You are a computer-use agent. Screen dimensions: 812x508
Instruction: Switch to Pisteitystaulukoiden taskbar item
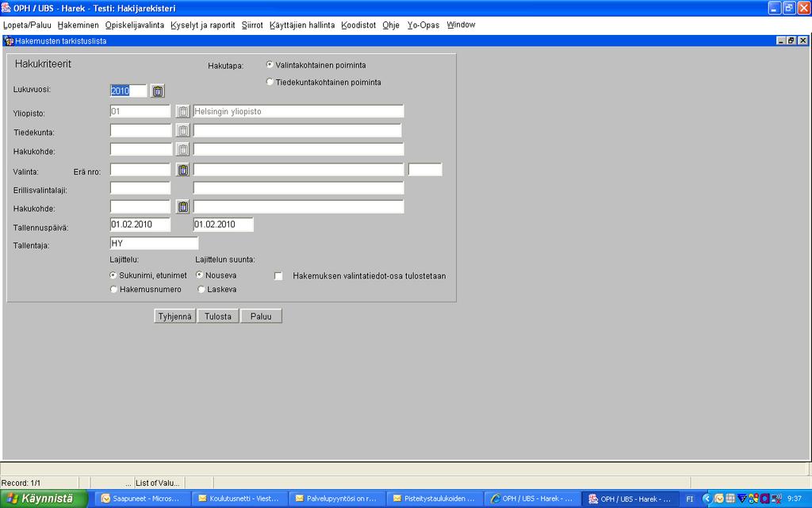(435, 498)
